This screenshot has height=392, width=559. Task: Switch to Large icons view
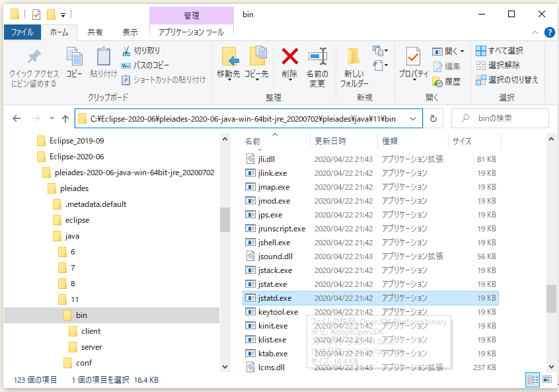[547, 379]
